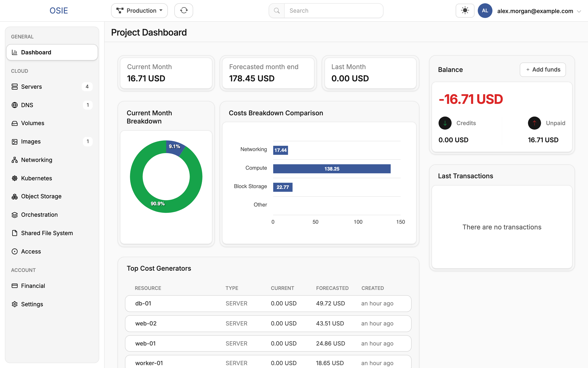
Task: Click the Current Month 16.71 USD card
Action: (x=166, y=73)
